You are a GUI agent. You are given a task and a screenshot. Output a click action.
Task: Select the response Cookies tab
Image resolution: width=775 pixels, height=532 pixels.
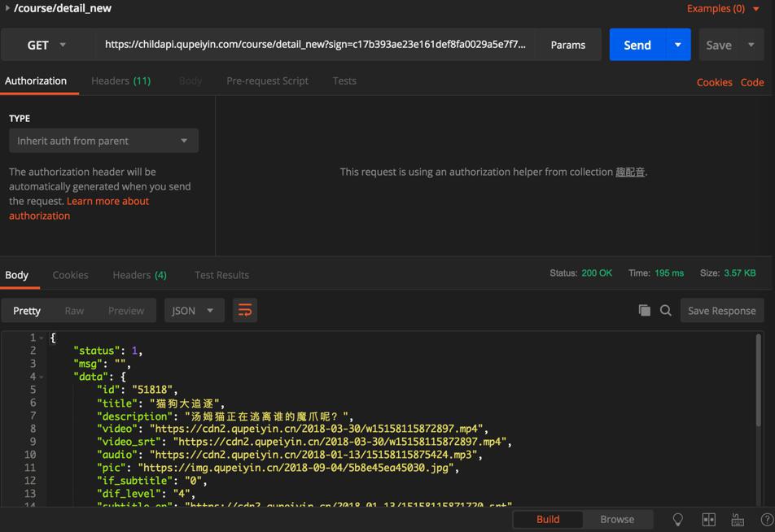pyautogui.click(x=70, y=275)
